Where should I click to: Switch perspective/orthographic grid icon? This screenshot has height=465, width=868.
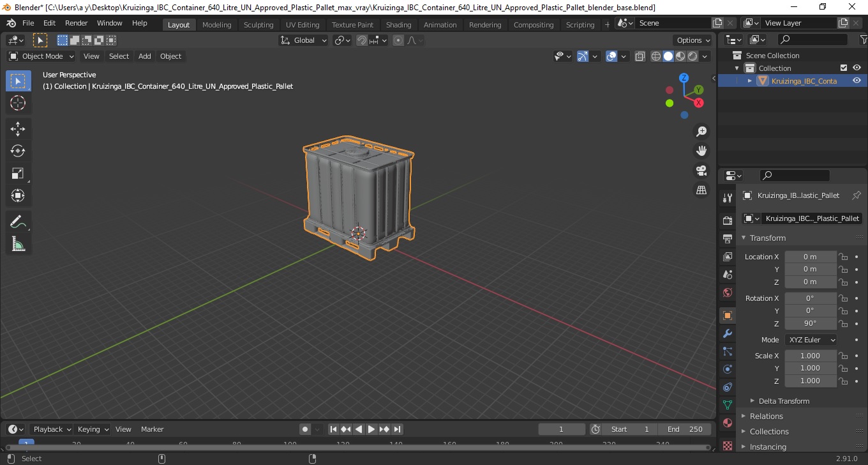[701, 190]
